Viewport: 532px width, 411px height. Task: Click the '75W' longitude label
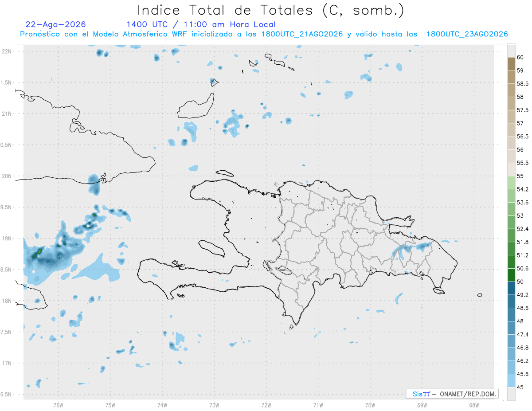[110, 405]
